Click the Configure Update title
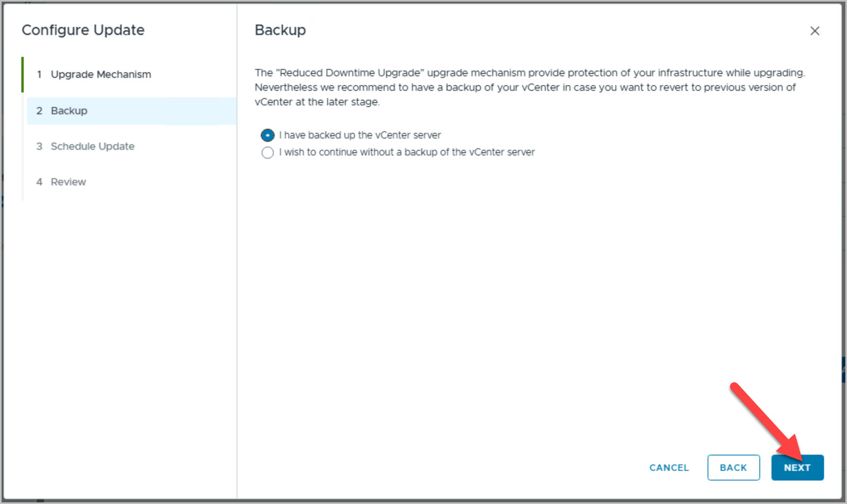Viewport: 847px width, 504px height. tap(83, 30)
